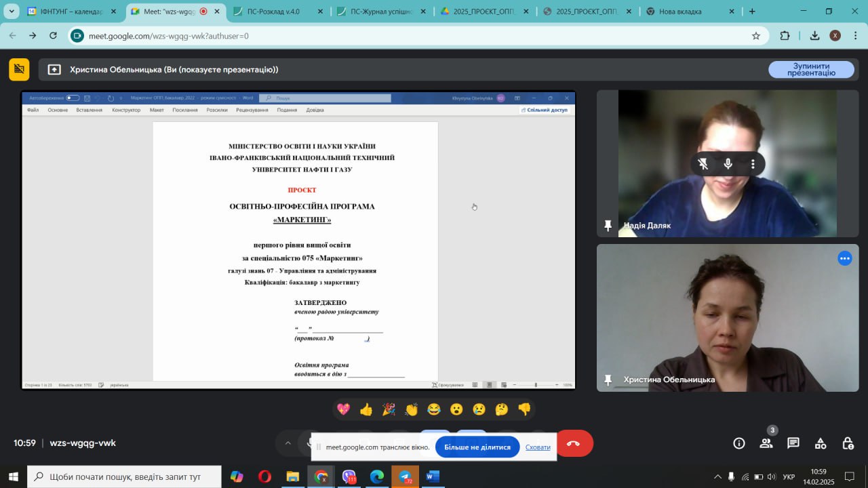This screenshot has height=488, width=868.
Task: Select Print Layout view icon in Word
Action: 489,384
